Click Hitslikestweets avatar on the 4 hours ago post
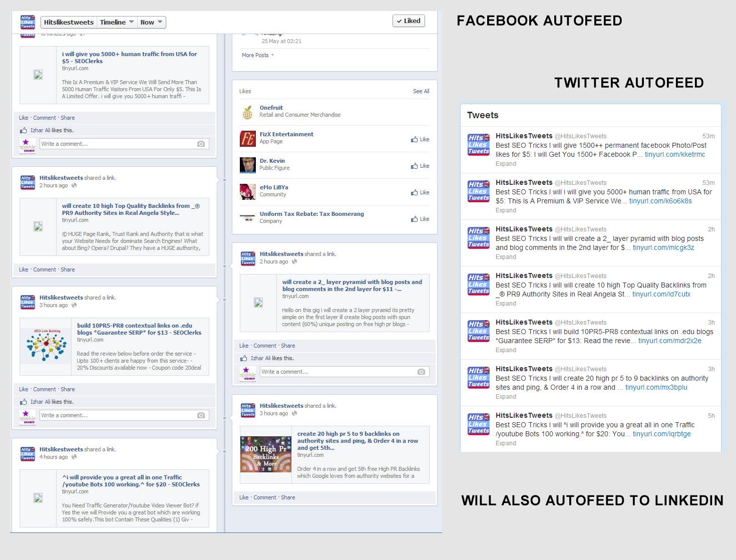The height and width of the screenshot is (560, 736). point(28,454)
